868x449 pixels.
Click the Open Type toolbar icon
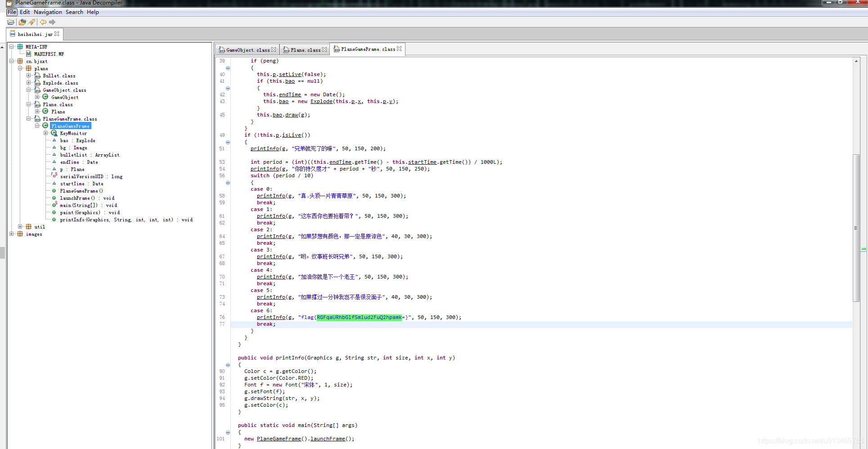(22, 22)
